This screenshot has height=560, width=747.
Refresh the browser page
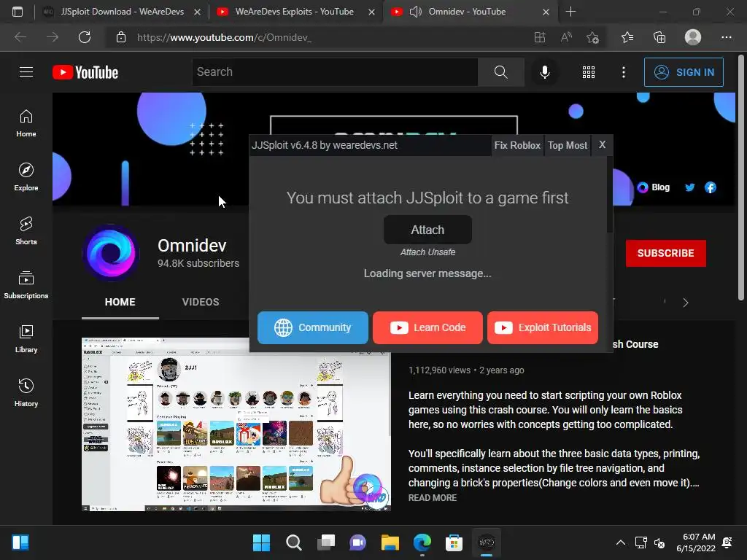click(x=85, y=37)
